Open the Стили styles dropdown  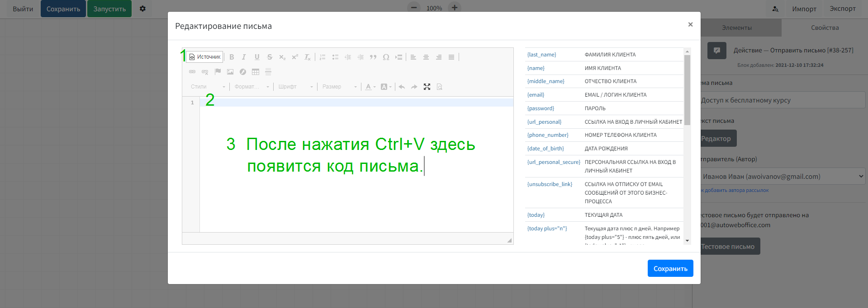click(x=208, y=87)
